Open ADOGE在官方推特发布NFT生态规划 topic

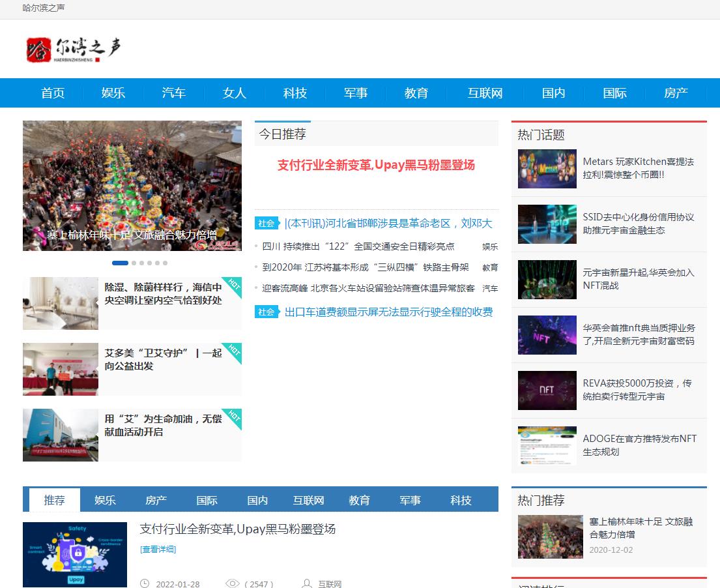640,445
